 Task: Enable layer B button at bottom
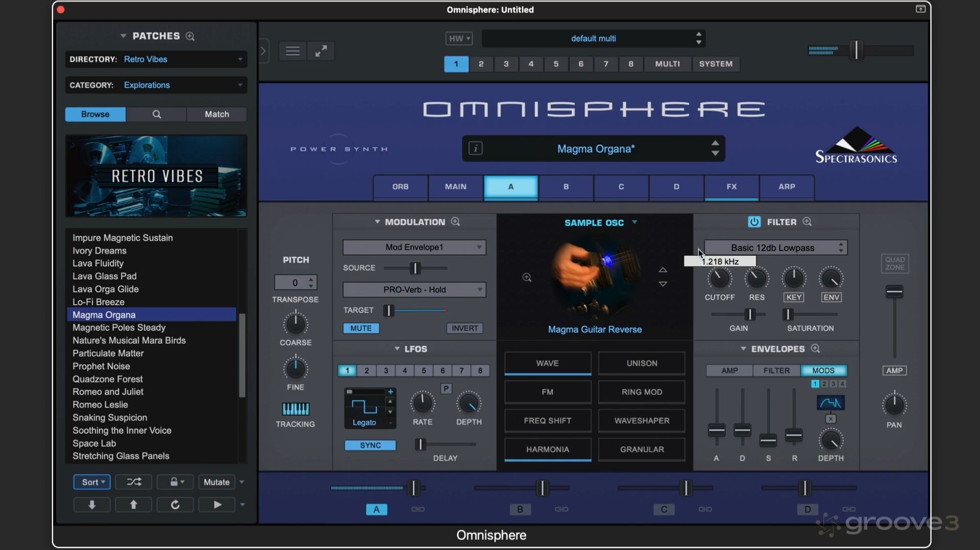coord(520,509)
